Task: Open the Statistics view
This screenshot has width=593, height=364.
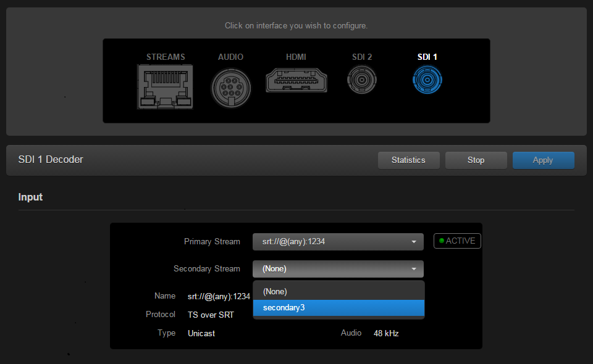Action: [x=408, y=160]
